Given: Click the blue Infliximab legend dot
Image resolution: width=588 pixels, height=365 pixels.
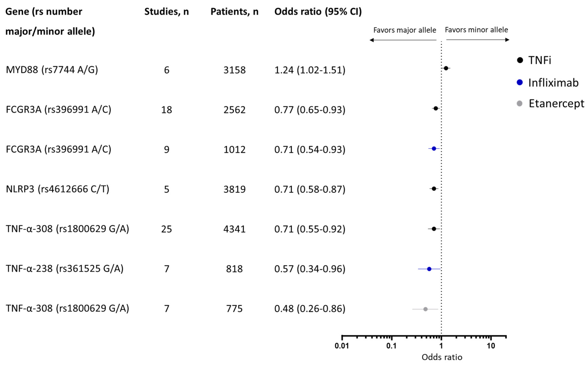Looking at the screenshot, I should pos(520,83).
